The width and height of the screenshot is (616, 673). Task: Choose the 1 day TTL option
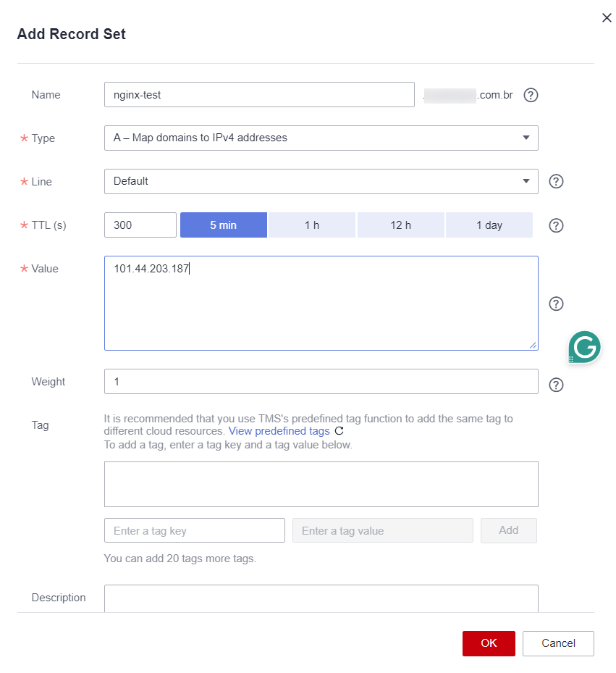[x=489, y=225]
